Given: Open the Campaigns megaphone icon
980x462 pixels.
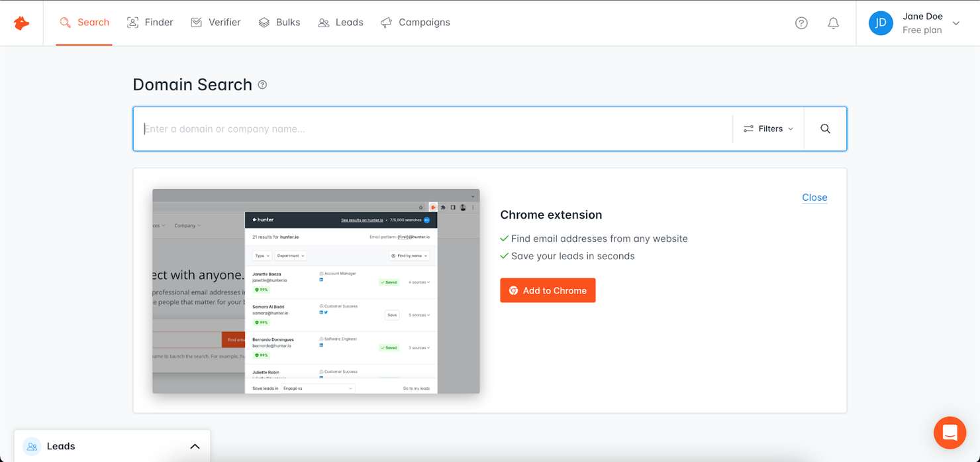Looking at the screenshot, I should [x=386, y=22].
